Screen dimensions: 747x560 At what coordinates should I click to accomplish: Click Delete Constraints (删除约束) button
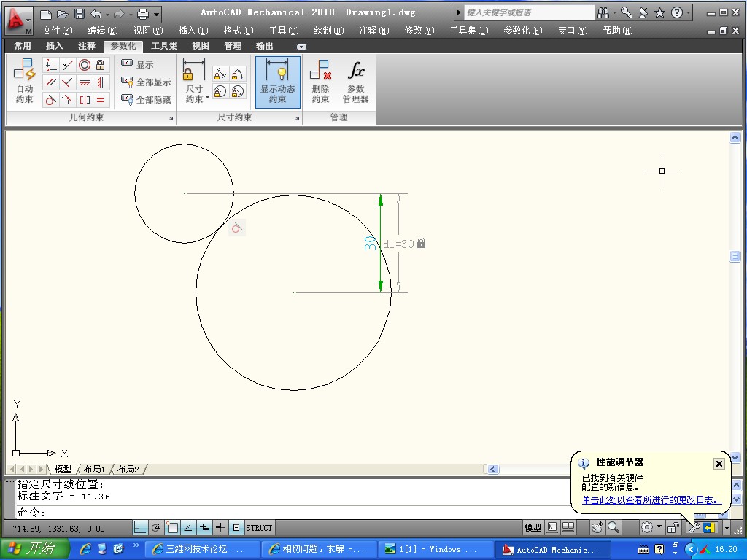coord(321,81)
